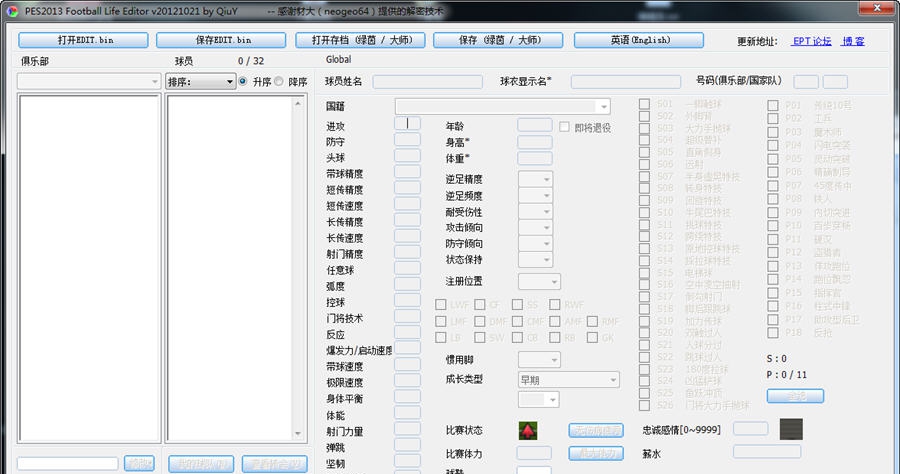The height and width of the screenshot is (474, 900).
Task: Click the red arrow match condition icon
Action: (x=528, y=430)
